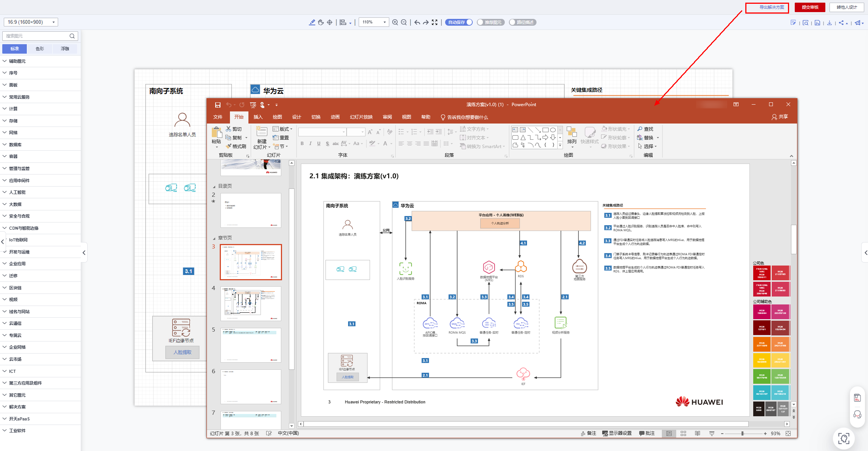Expand the CDN与智能边缘 category
868x451 pixels.
(x=40, y=228)
